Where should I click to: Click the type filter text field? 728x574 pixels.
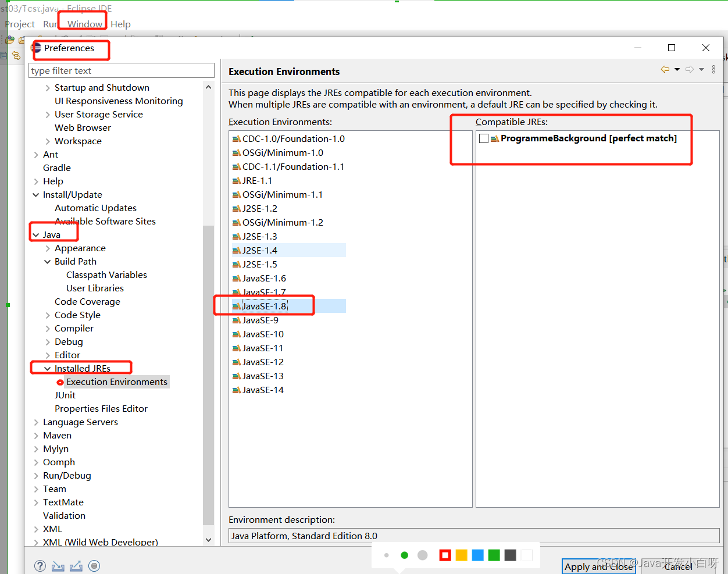point(122,71)
